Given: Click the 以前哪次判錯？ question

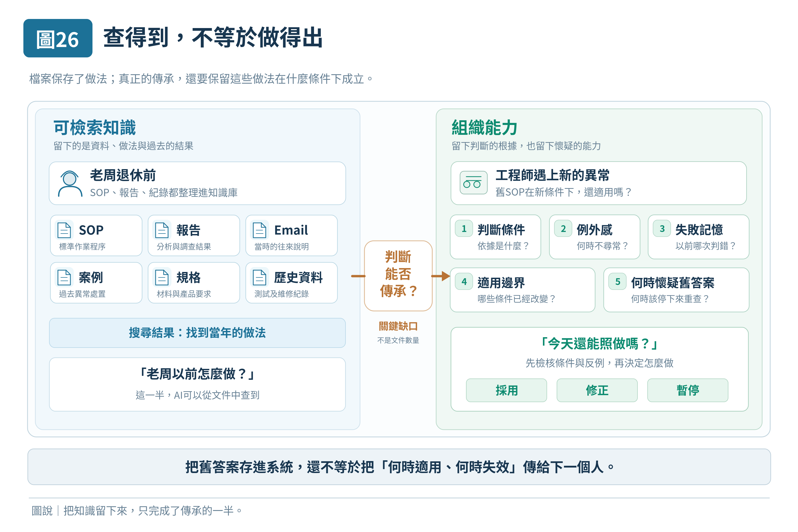Looking at the screenshot, I should (x=706, y=246).
